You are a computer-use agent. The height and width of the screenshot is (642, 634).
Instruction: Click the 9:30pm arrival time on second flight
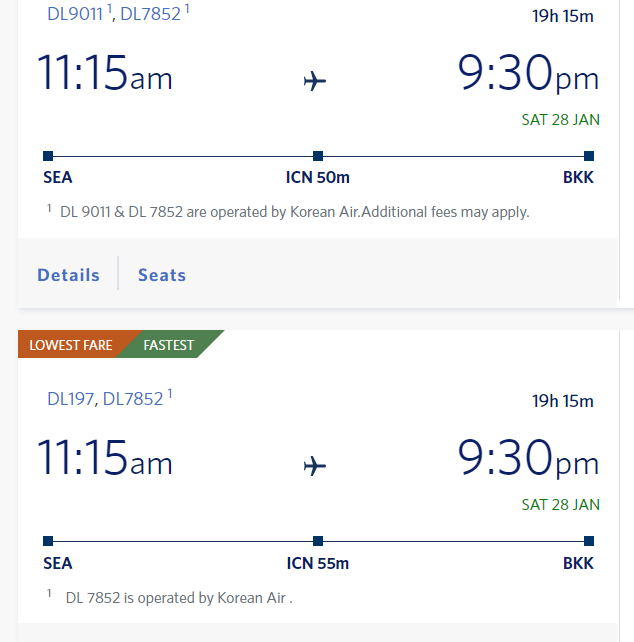coord(528,459)
